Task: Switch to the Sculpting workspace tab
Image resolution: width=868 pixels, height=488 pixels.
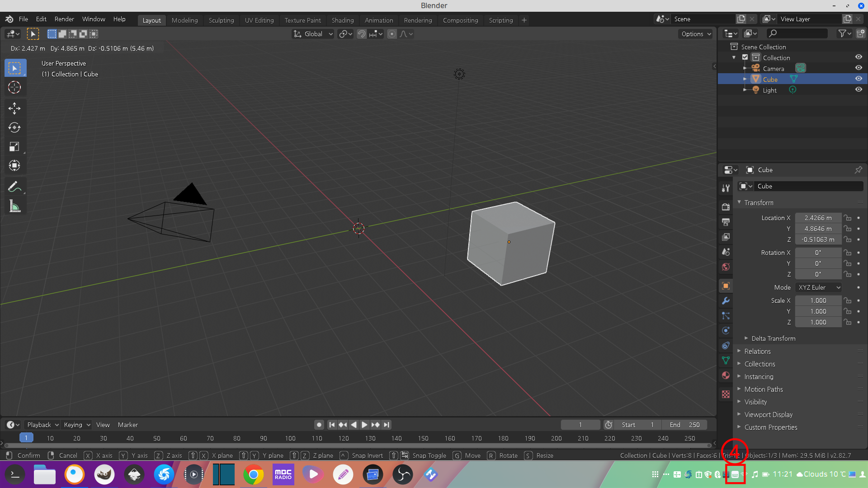Action: tap(221, 20)
